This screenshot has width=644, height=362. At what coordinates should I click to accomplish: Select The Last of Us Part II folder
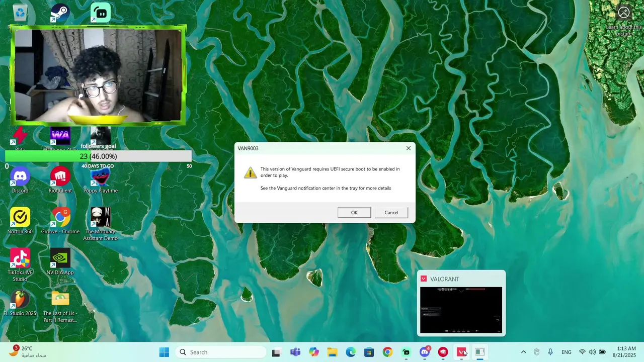[x=60, y=306]
